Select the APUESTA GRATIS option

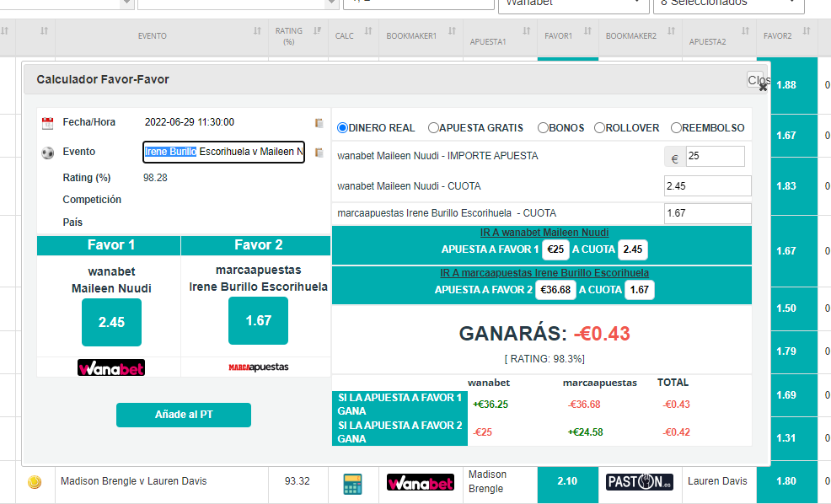point(433,128)
